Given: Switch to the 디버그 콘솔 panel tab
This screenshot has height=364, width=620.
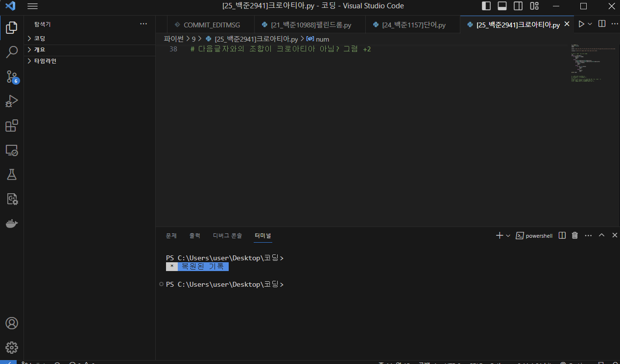Looking at the screenshot, I should (227, 235).
